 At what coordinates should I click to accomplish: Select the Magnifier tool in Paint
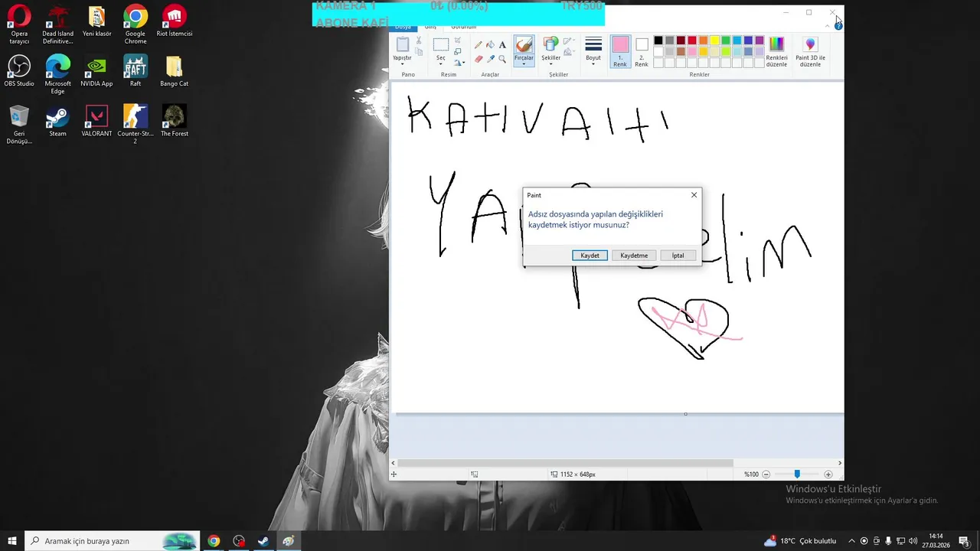(x=502, y=58)
